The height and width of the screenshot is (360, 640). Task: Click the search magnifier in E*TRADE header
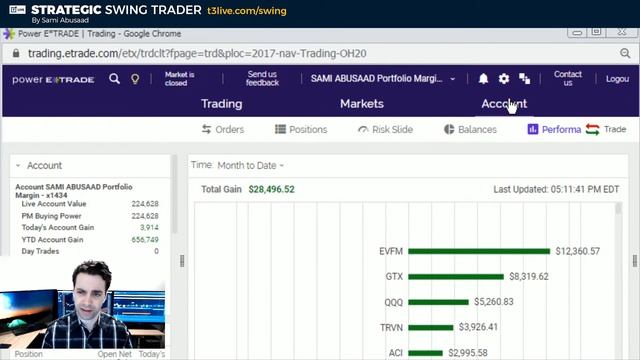click(115, 79)
